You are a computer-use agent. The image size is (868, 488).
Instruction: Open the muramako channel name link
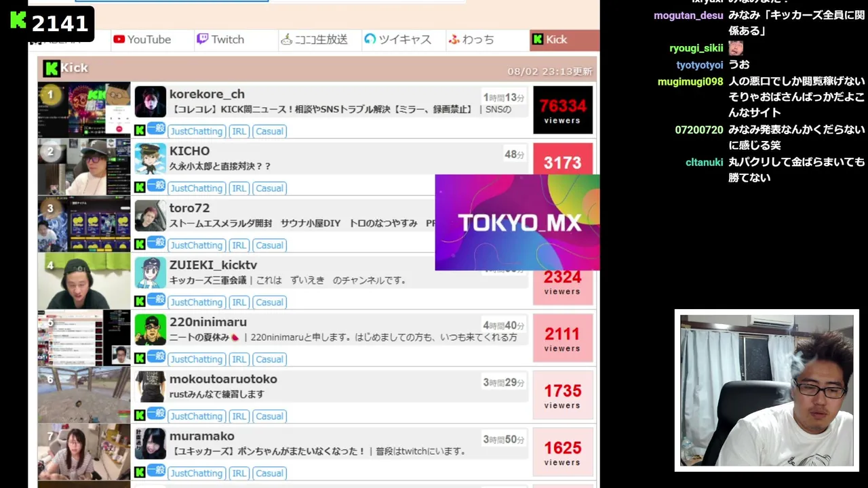(201, 436)
